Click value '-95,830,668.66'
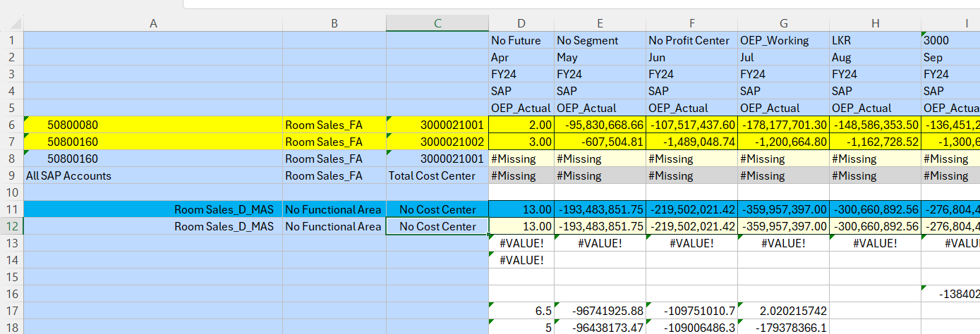Screen dimensions: 980x334 point(600,125)
